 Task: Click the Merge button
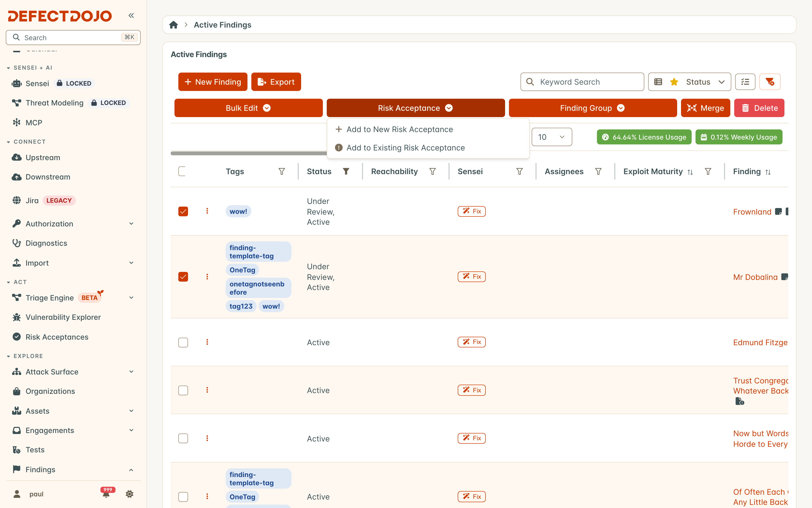[705, 108]
